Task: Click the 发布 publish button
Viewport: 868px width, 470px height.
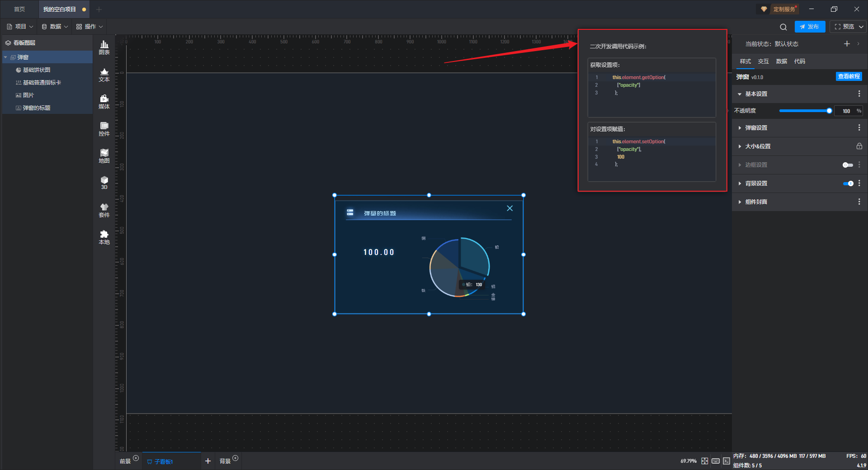Action: pyautogui.click(x=810, y=27)
